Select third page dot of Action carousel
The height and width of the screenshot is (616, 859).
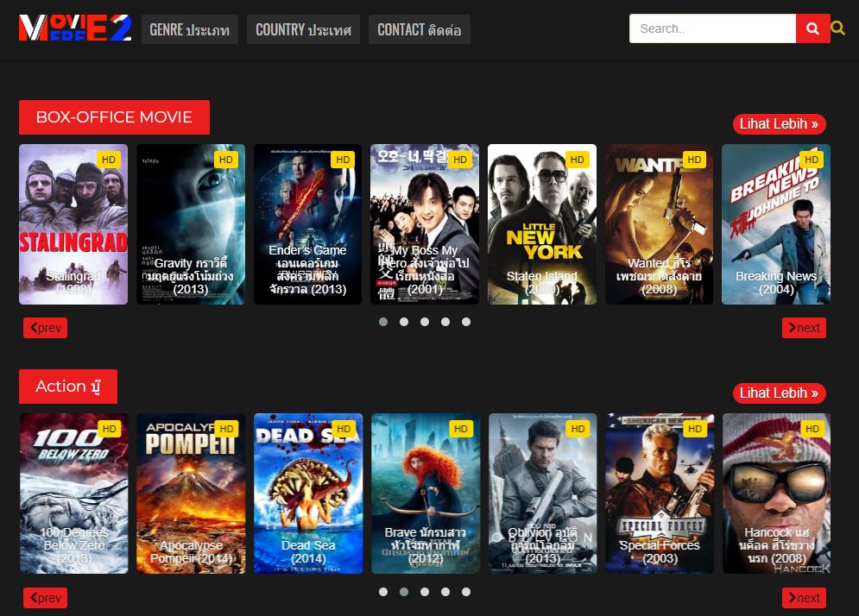425,592
